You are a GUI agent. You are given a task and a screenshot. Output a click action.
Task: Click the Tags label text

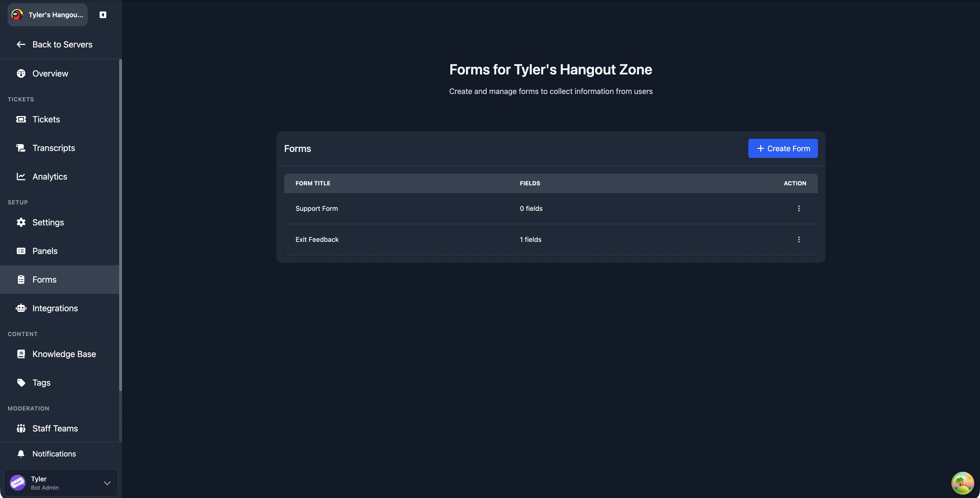click(41, 383)
